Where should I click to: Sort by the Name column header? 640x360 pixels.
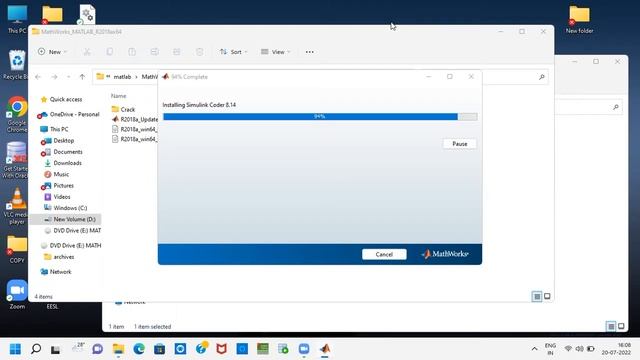pos(118,96)
